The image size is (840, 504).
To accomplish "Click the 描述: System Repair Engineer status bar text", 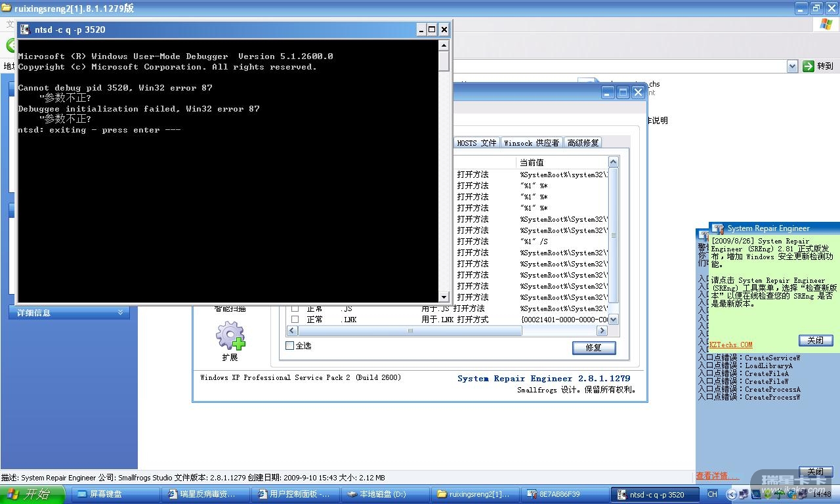I will 193,478.
